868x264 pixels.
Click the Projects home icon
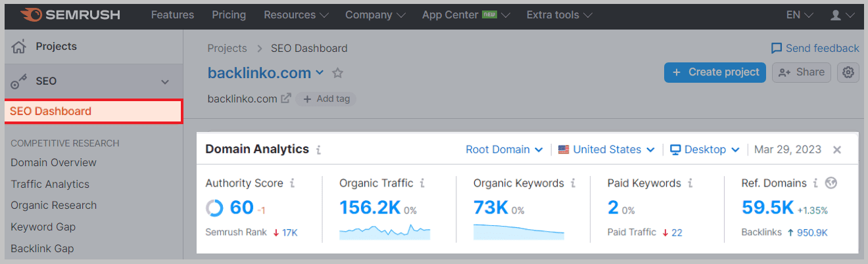pos(19,46)
